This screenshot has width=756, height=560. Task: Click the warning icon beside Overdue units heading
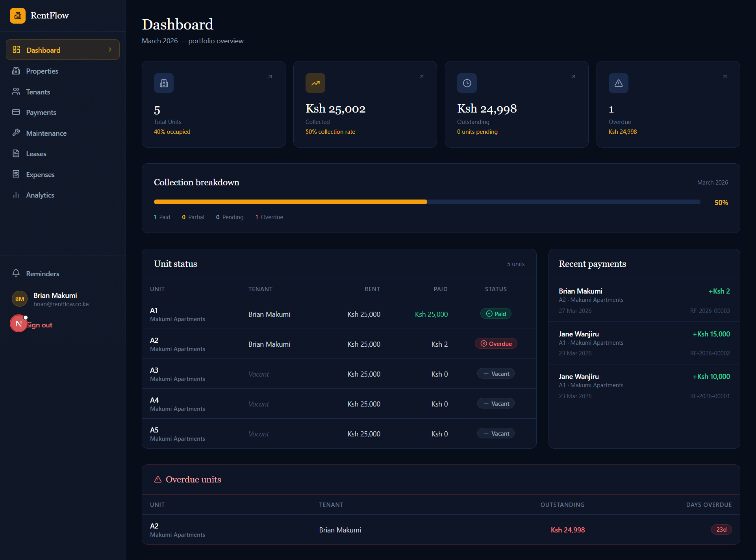[x=158, y=479]
